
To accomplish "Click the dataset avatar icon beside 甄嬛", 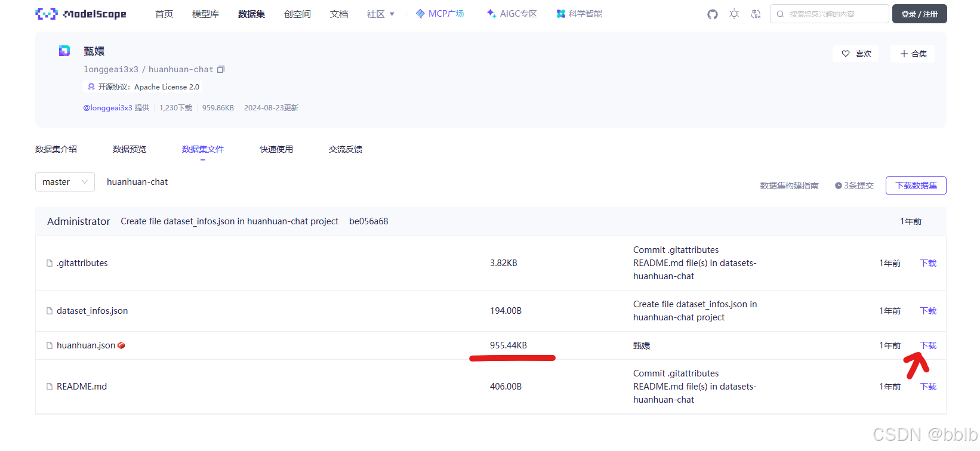I will coord(64,51).
